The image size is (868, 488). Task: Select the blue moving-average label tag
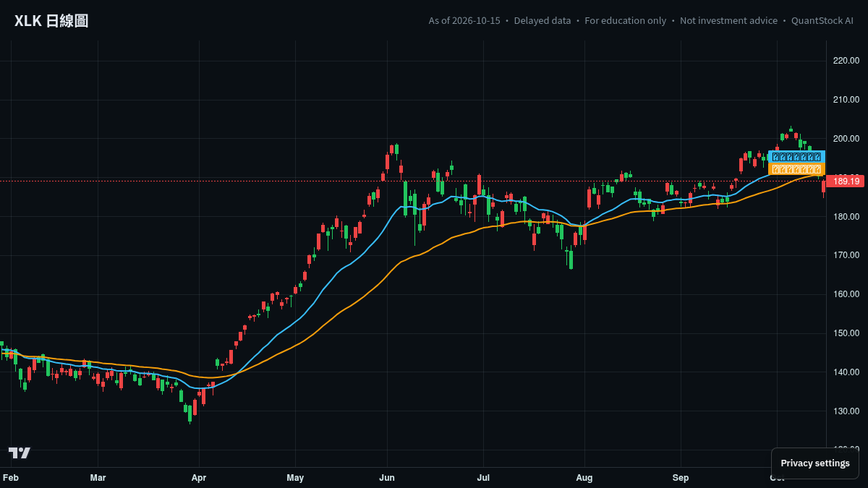796,156
